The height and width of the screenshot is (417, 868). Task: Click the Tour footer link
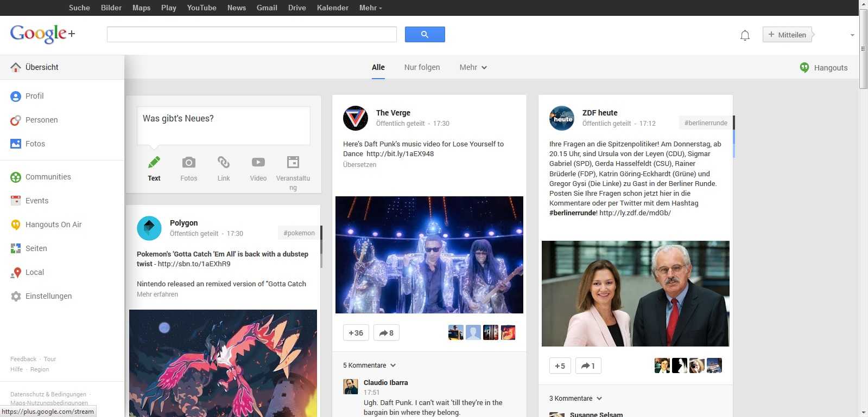(x=50, y=359)
